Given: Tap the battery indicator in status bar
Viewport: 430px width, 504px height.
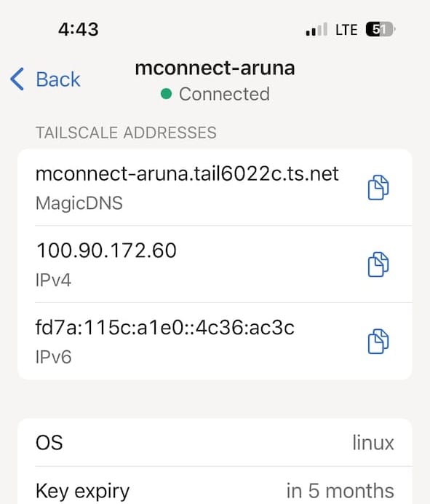Looking at the screenshot, I should (381, 30).
